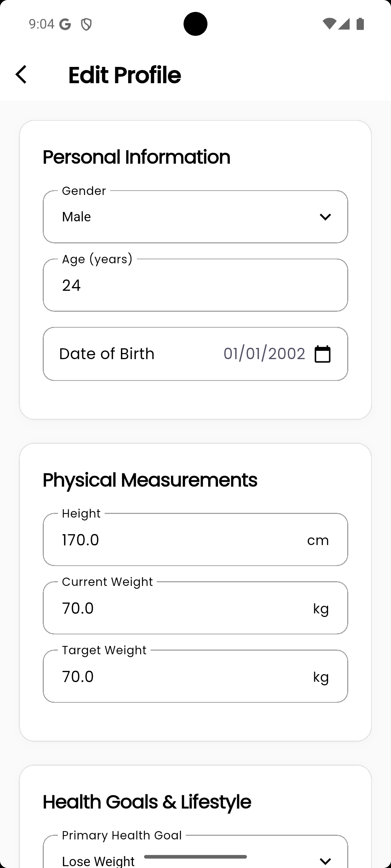
Task: Go back using the arrow icon
Action: tap(21, 75)
